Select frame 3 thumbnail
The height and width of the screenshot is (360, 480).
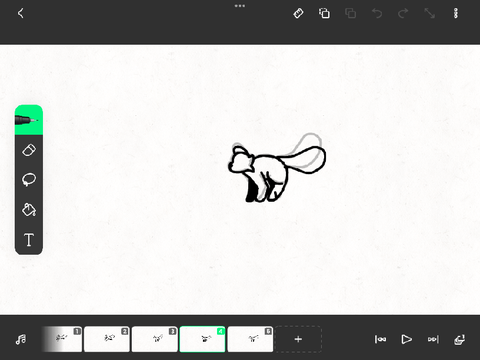pos(155,339)
